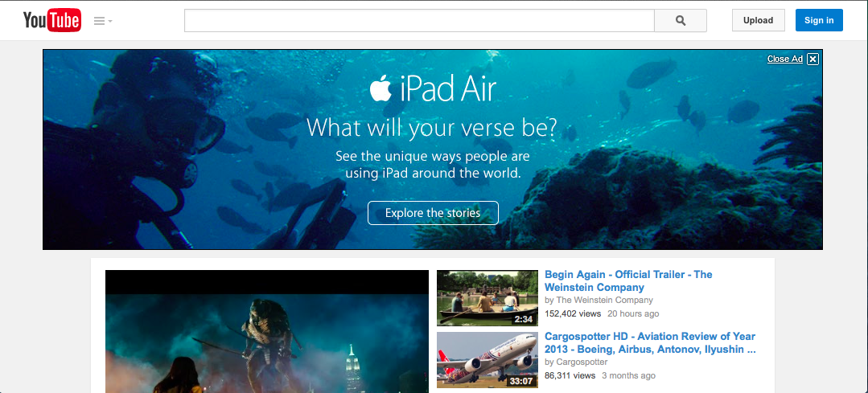Click the 'What will your verse be?' headline

432,128
